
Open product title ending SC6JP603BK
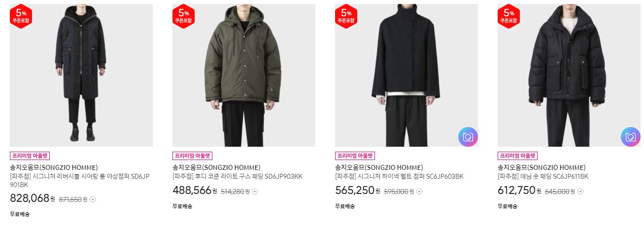399,177
